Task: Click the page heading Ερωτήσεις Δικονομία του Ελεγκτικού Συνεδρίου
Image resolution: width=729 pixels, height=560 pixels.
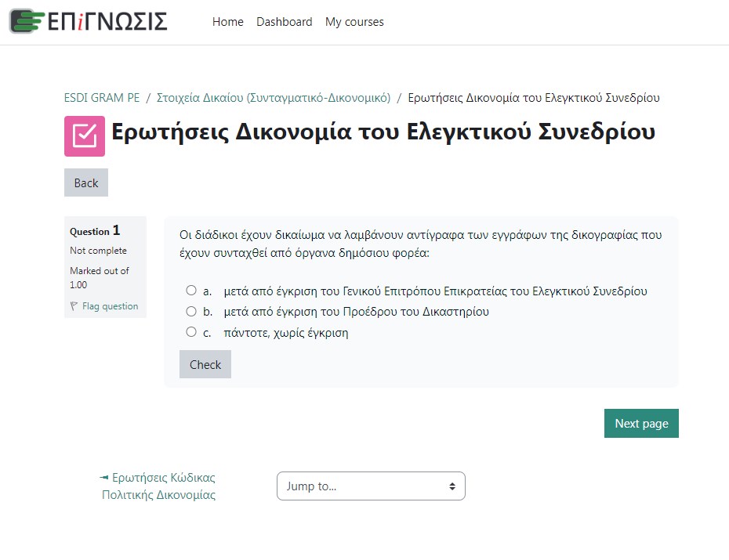Action: [383, 132]
